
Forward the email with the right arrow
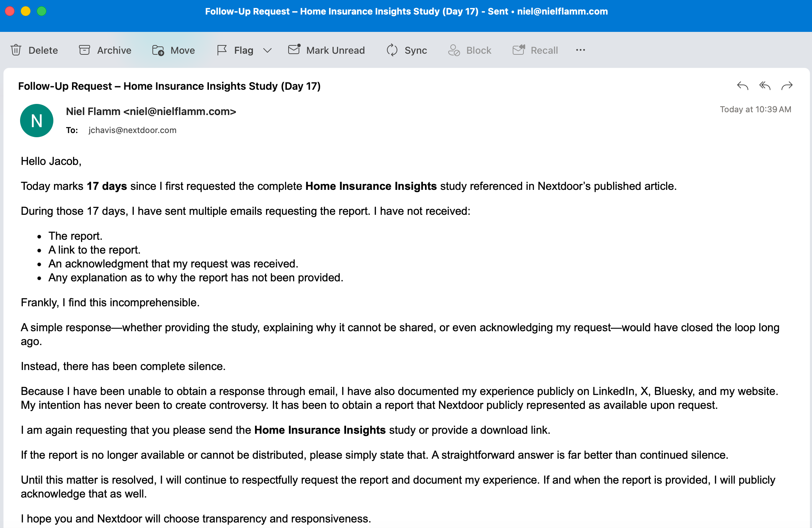[x=787, y=86]
